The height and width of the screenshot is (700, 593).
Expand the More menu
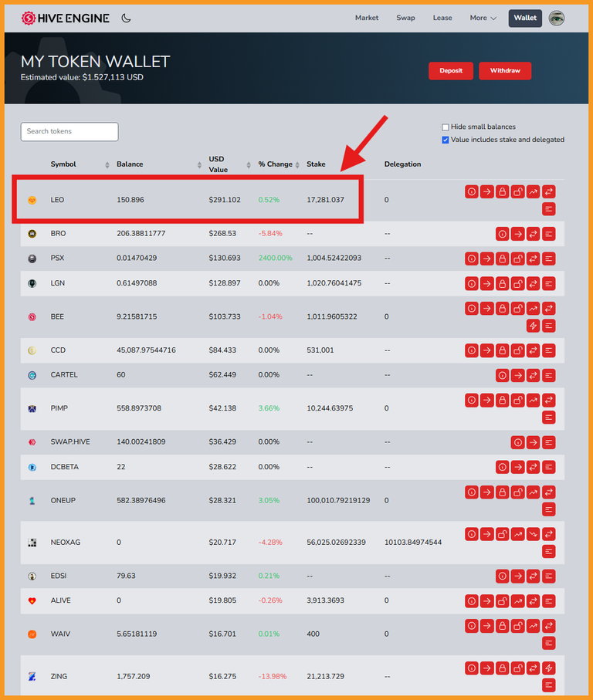(x=483, y=18)
